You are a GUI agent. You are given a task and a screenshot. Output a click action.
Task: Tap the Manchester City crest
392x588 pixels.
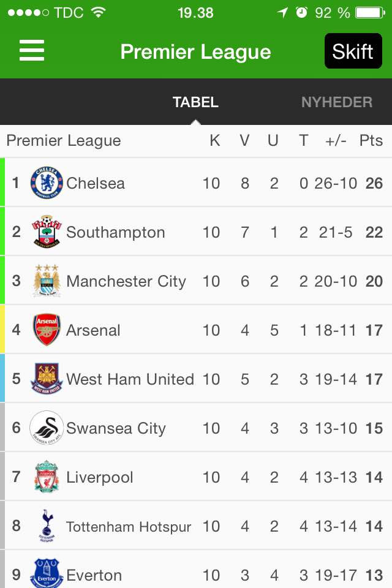click(x=47, y=281)
